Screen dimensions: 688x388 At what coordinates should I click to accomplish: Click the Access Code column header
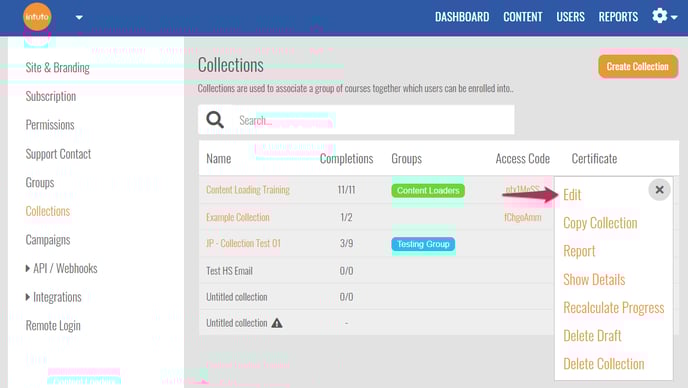[523, 158]
